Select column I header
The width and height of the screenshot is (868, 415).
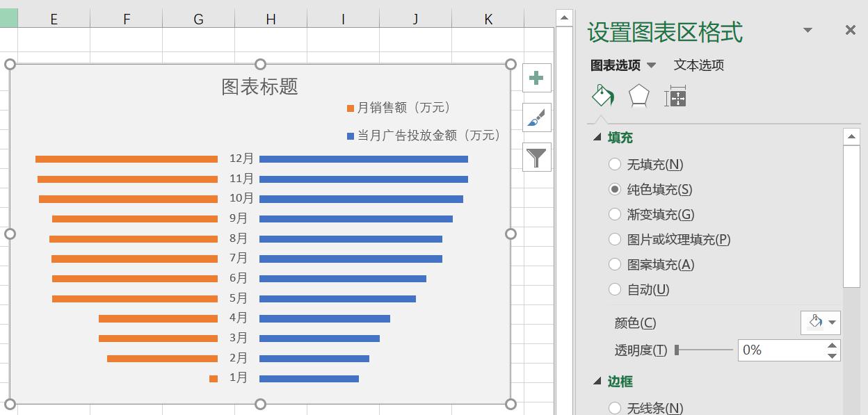pyautogui.click(x=343, y=19)
